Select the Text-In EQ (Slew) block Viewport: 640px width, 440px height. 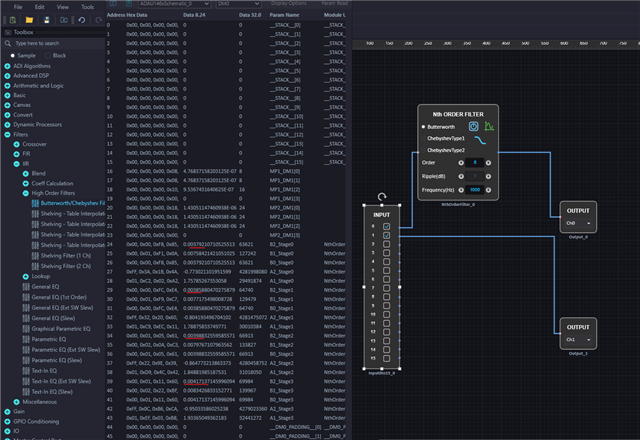click(48, 392)
